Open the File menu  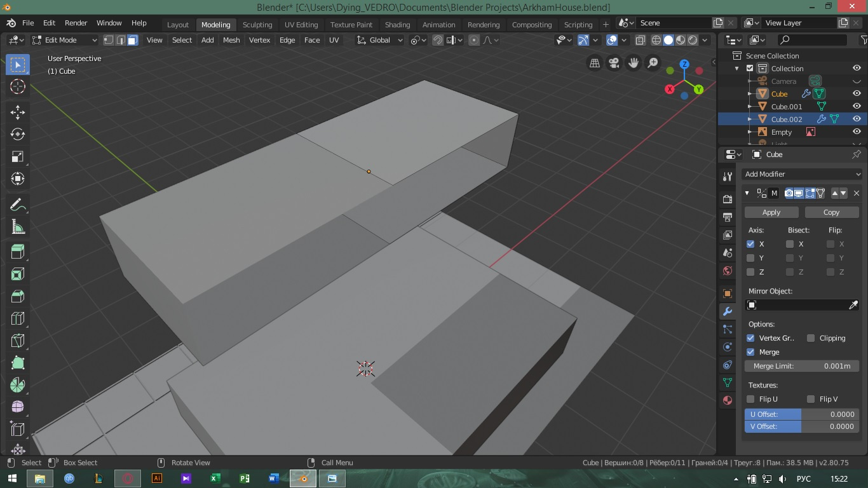(28, 23)
